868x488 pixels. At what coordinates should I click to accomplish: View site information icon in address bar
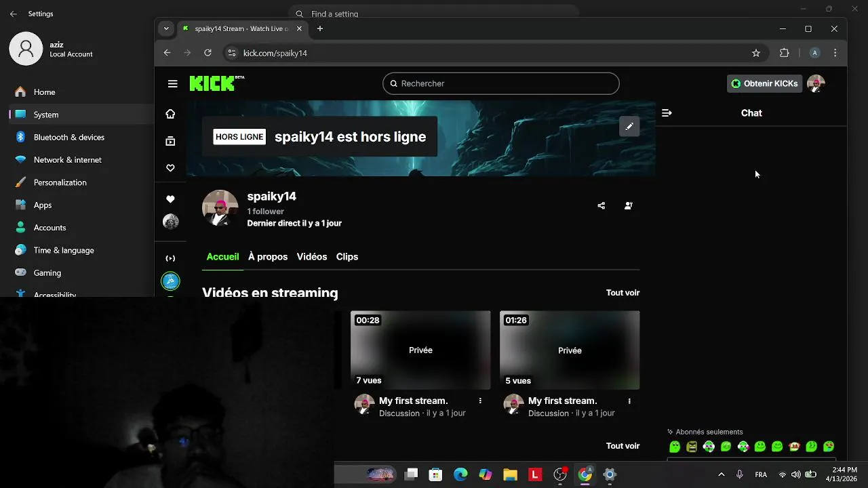tap(231, 53)
